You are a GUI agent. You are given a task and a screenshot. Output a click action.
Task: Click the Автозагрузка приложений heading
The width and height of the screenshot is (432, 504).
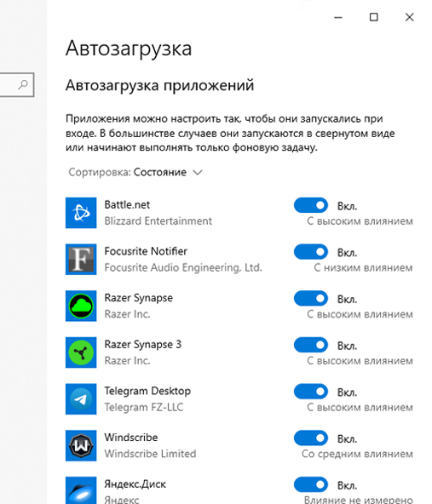[160, 85]
